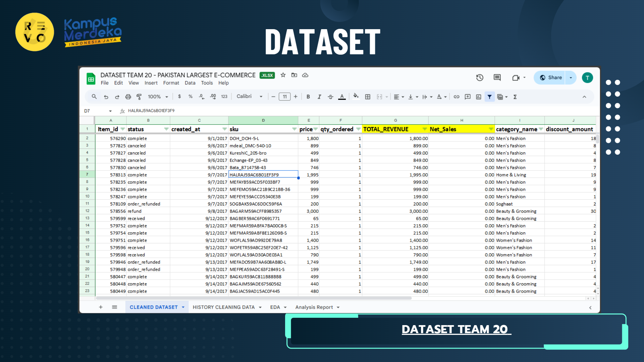Open the paint format tool
The width and height of the screenshot is (644, 362).
[139, 97]
